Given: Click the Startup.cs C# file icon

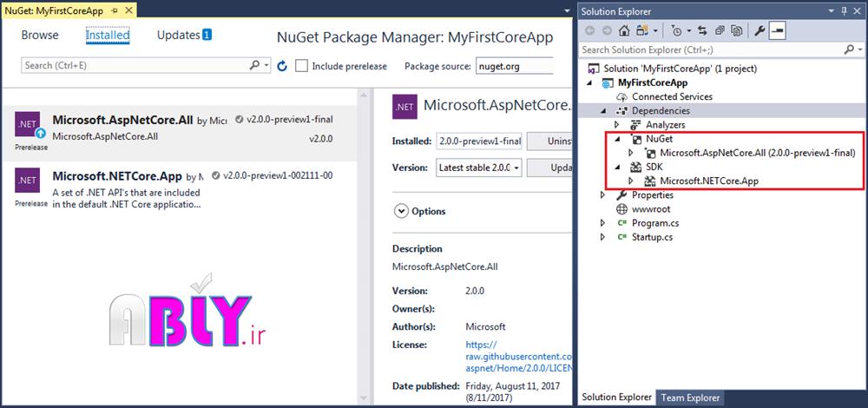Looking at the screenshot, I should coord(621,237).
